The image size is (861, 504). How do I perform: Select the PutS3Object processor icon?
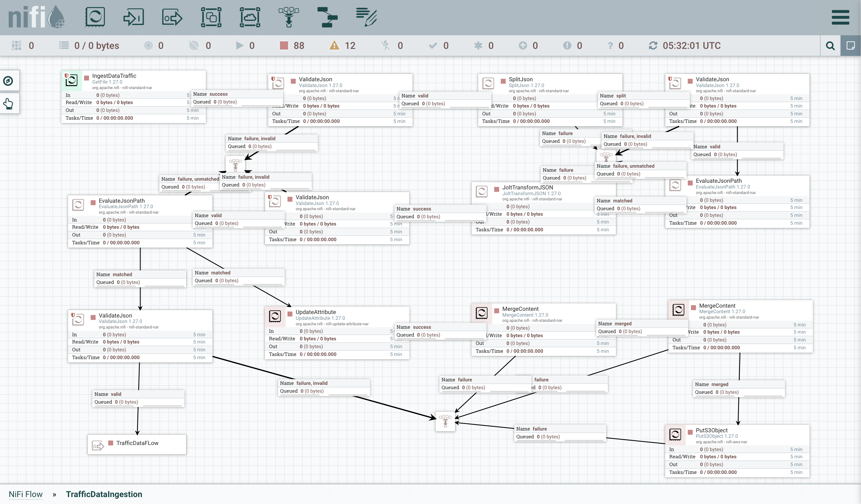(675, 435)
